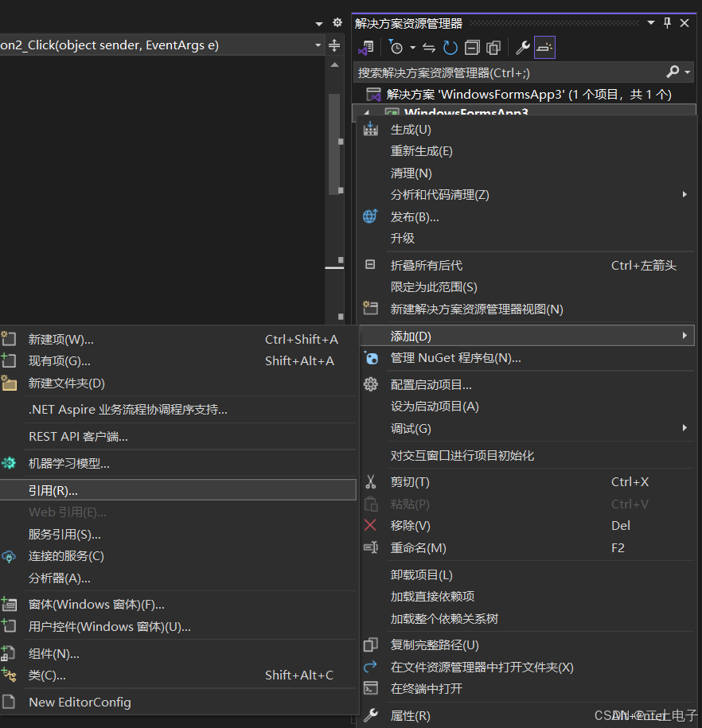Click the Show All Files icon
The image size is (702, 728).
coord(493,48)
